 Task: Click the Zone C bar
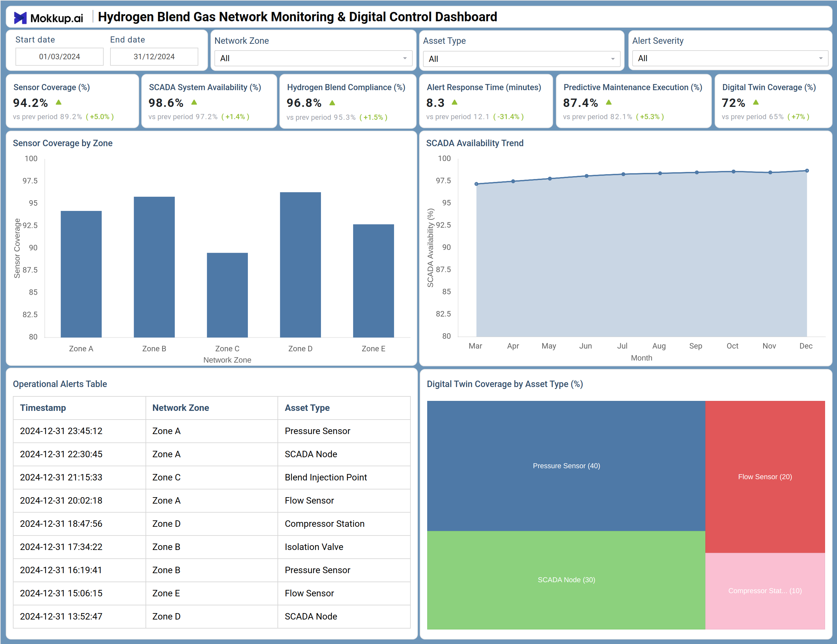(227, 295)
